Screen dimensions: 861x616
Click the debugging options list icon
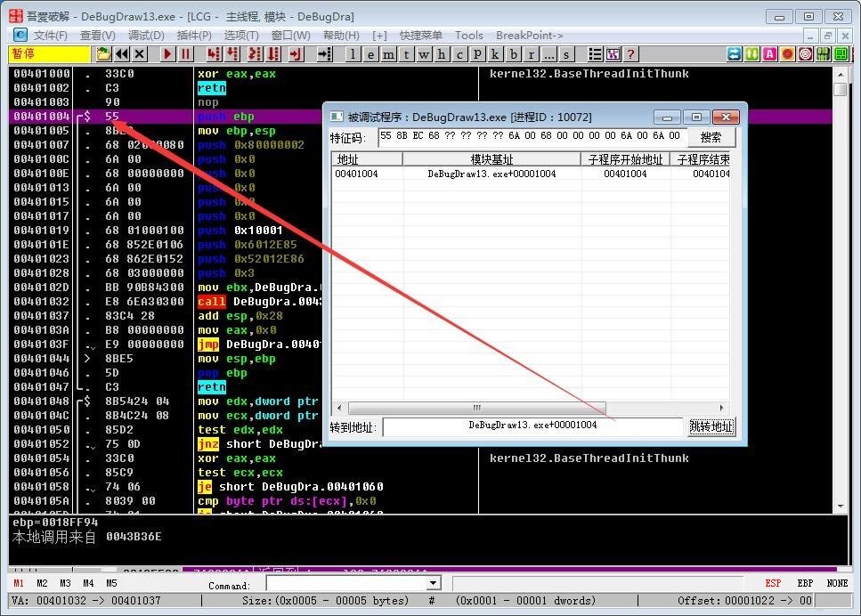(x=595, y=53)
